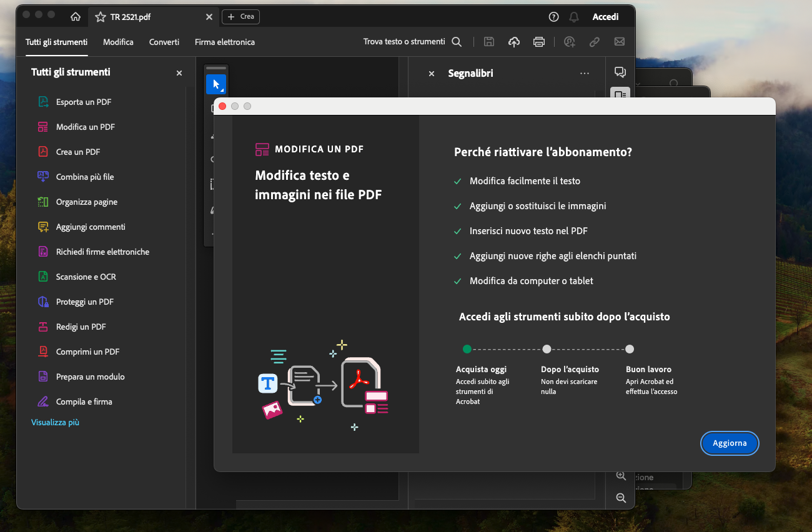Viewport: 812px width, 532px height.
Task: Open the notifications bell icon
Action: click(574, 17)
